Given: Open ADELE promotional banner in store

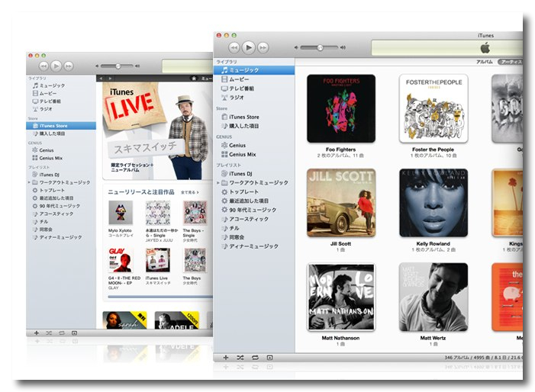Looking at the screenshot, I should pyautogui.click(x=177, y=320).
